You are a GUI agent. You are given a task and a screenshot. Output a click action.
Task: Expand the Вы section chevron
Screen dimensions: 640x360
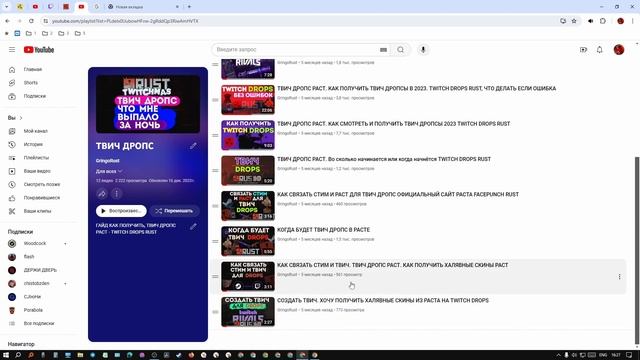pyautogui.click(x=21, y=118)
